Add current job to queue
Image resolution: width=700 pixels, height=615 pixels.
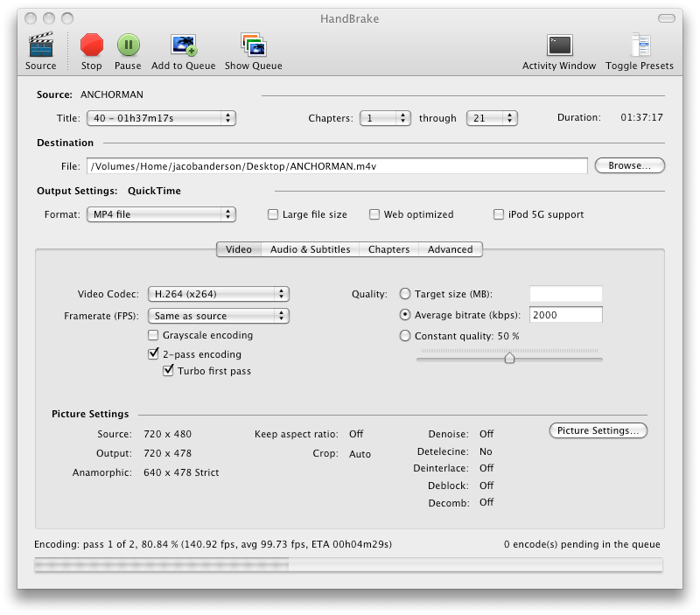(x=184, y=45)
